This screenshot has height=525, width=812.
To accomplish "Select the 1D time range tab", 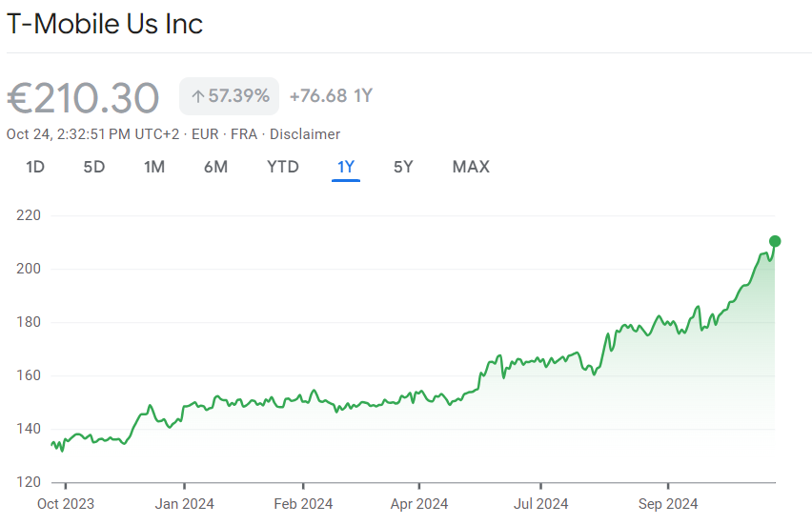I will [x=35, y=167].
